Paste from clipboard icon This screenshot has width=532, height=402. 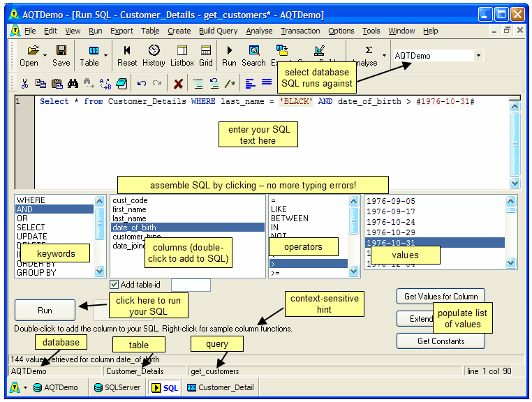57,84
